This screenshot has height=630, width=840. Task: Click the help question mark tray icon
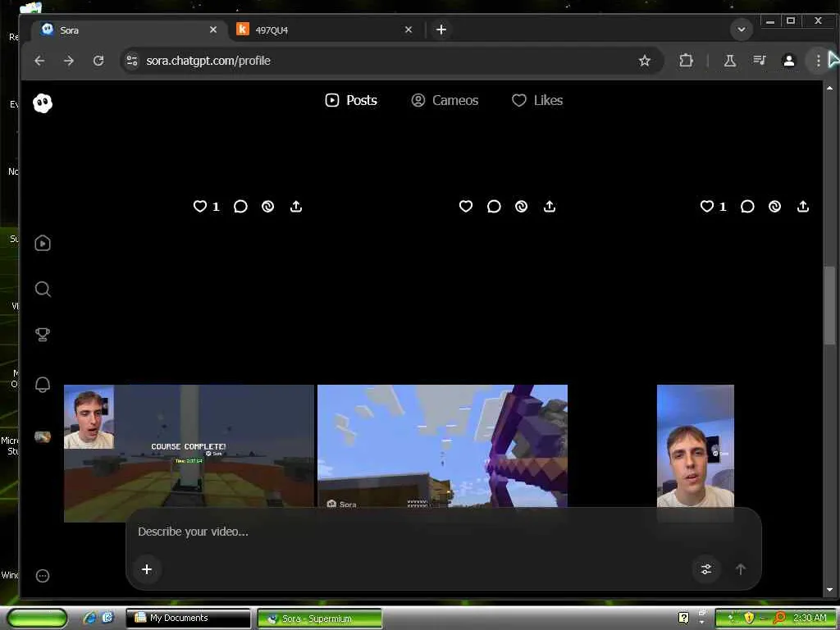click(683, 618)
